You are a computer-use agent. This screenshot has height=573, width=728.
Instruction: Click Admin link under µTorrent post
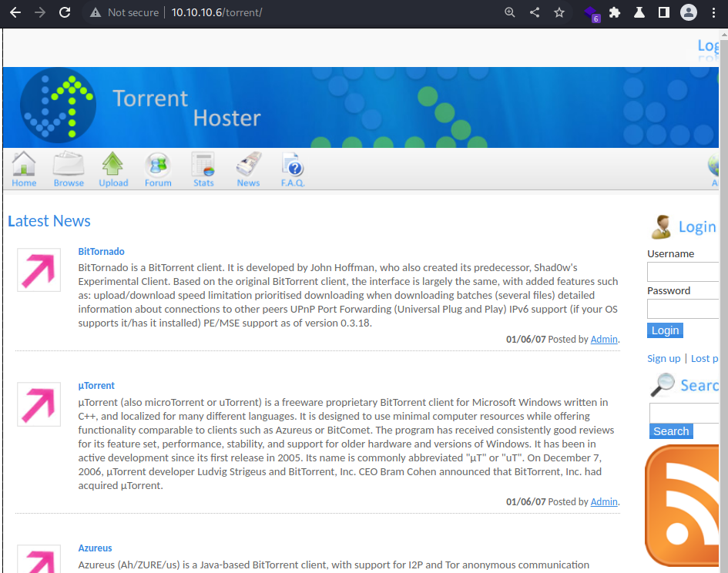click(x=603, y=502)
